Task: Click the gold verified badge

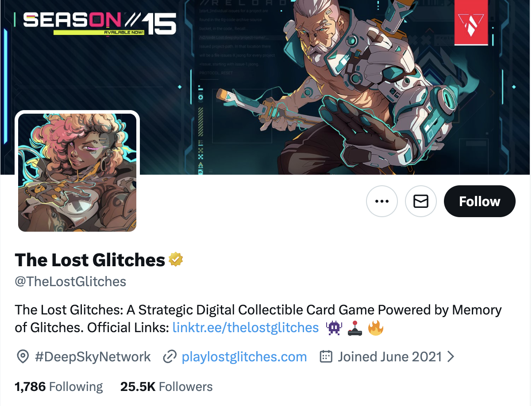Action: click(176, 260)
